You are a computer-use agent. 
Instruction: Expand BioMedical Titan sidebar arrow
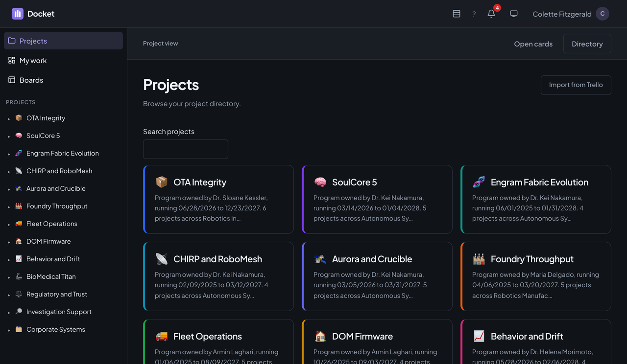(9, 277)
